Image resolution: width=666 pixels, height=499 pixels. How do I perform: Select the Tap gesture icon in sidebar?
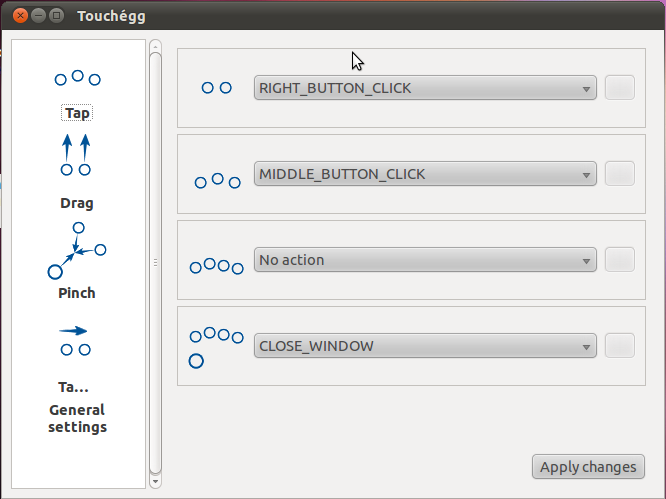[x=78, y=78]
